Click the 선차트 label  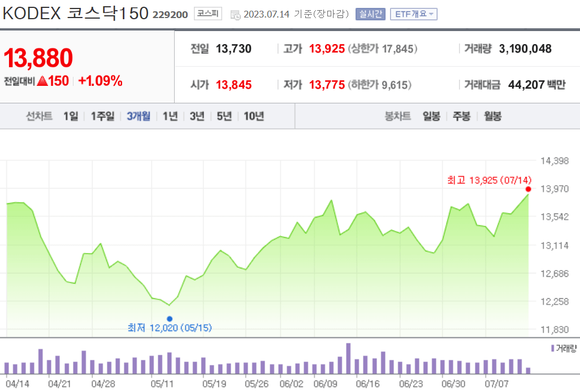tap(39, 116)
